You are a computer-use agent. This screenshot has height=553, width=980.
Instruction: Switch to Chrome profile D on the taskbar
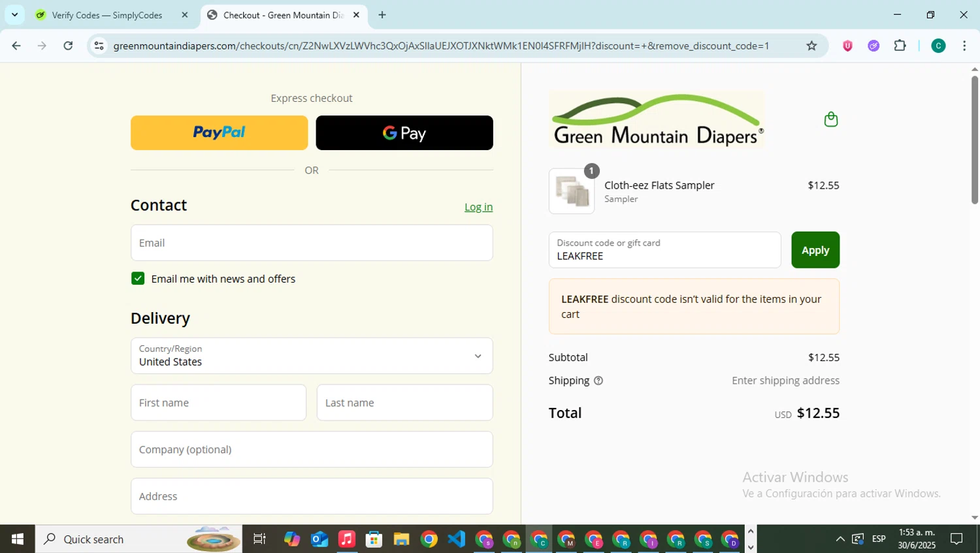click(730, 539)
